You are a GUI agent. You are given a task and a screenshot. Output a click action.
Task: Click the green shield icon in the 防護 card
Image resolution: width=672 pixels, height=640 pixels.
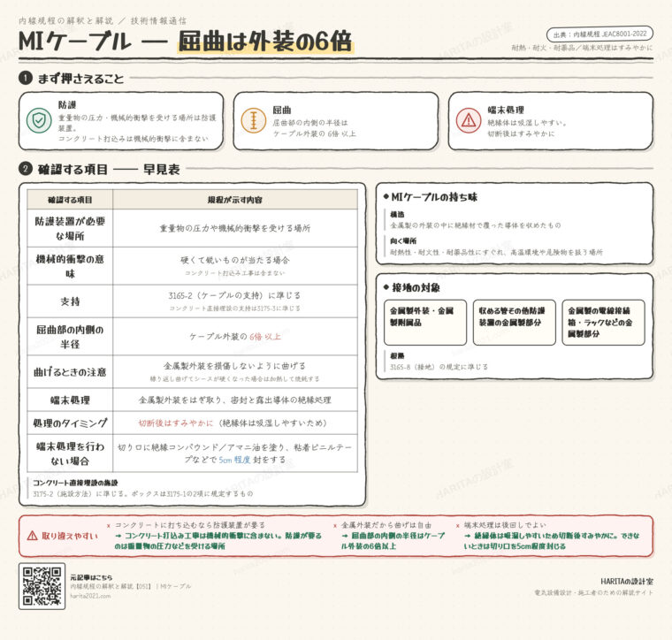coord(39,120)
